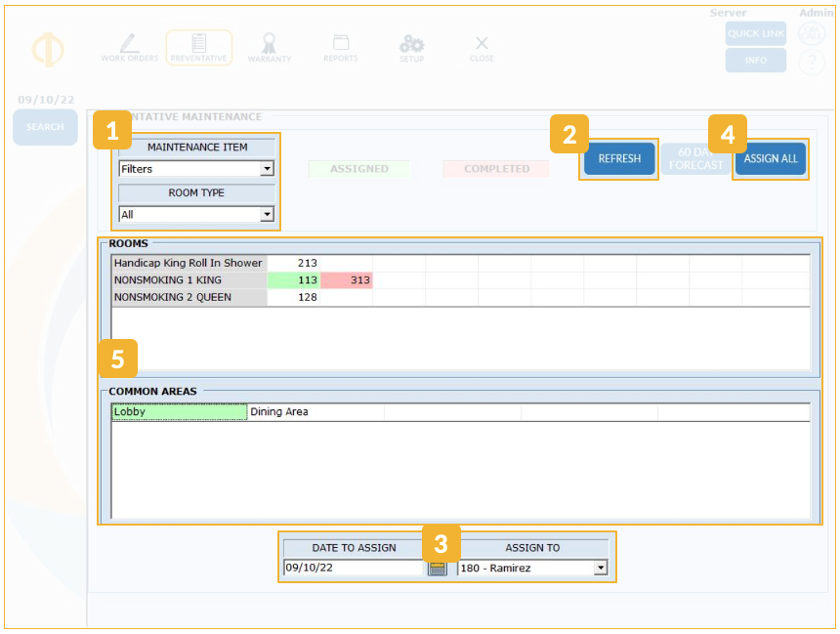Click the Quick Link button
The image size is (840, 634).
click(755, 34)
